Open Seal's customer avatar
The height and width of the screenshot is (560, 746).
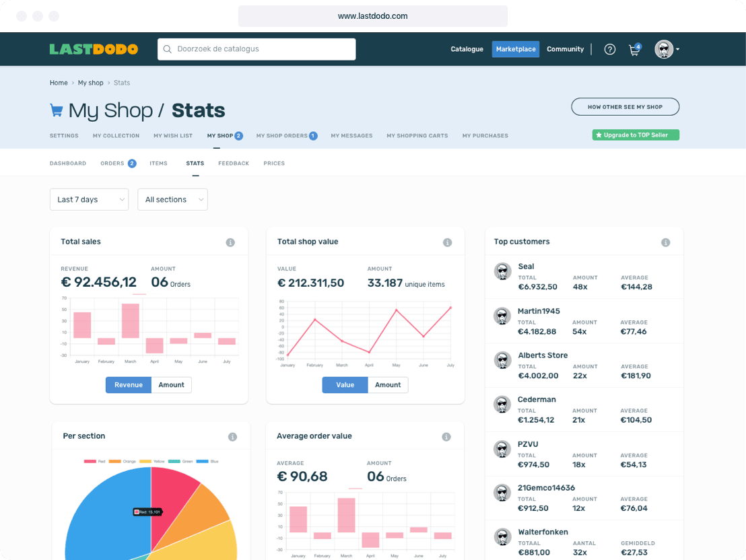point(502,271)
